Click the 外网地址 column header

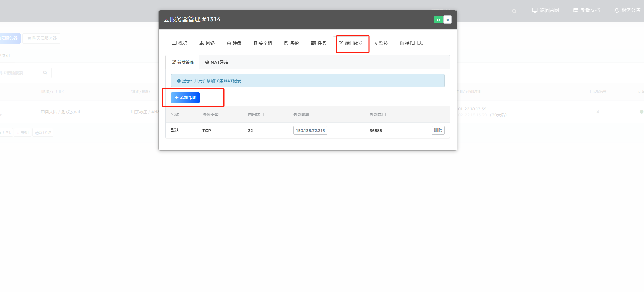tap(302, 115)
